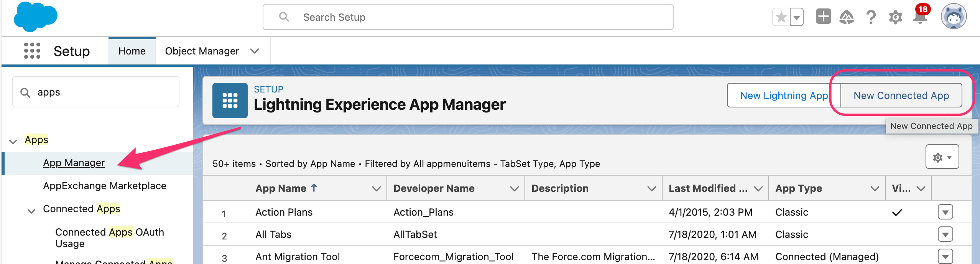Open the Description column menu chevron
Image resolution: width=980 pixels, height=264 pixels.
tap(651, 188)
